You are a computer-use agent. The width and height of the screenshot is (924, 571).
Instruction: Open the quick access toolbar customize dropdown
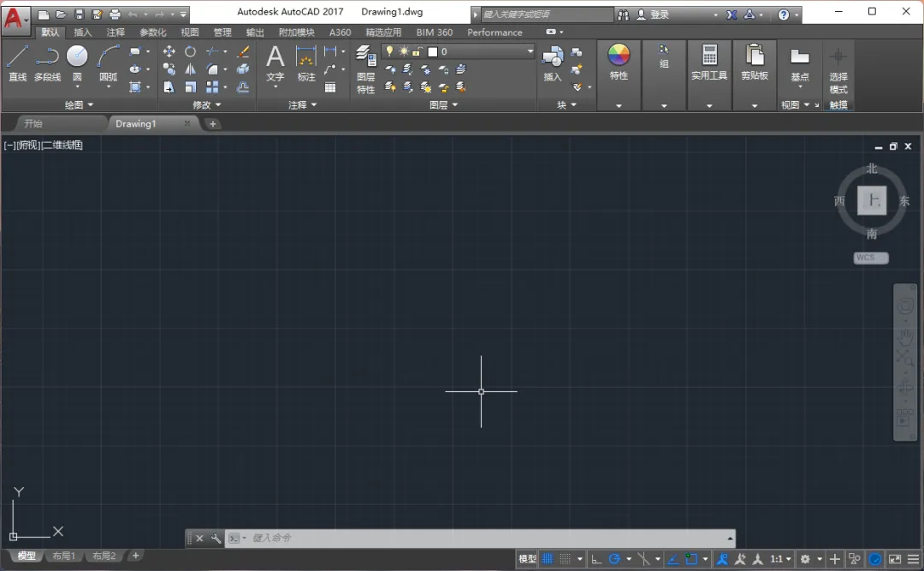tap(184, 15)
